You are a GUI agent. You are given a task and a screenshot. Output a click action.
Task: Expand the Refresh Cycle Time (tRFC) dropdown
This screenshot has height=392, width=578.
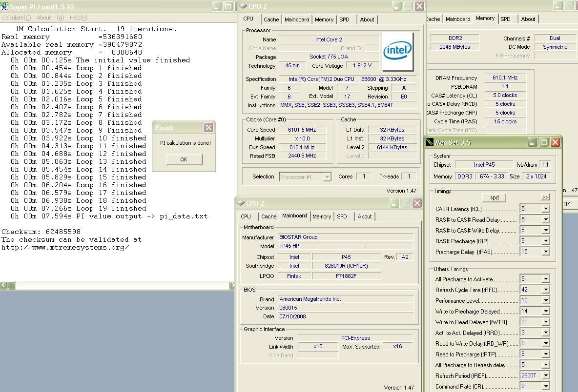tap(546, 290)
